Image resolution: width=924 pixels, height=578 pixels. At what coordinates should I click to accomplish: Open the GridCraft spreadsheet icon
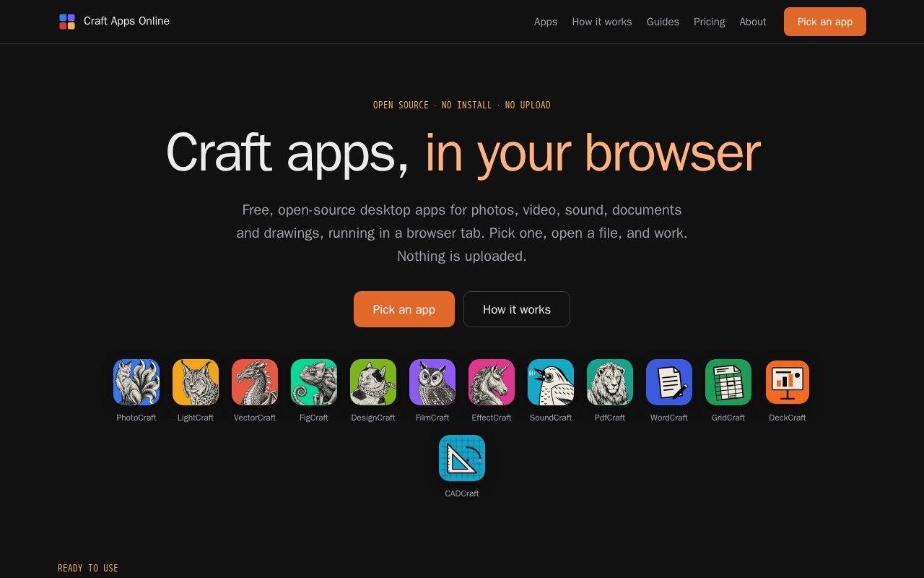pos(728,382)
